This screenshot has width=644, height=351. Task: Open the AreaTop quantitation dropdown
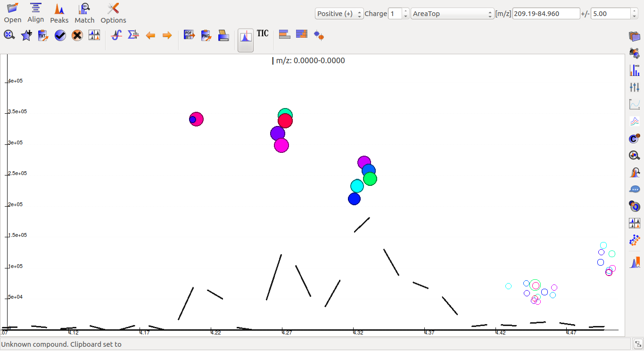tap(452, 14)
